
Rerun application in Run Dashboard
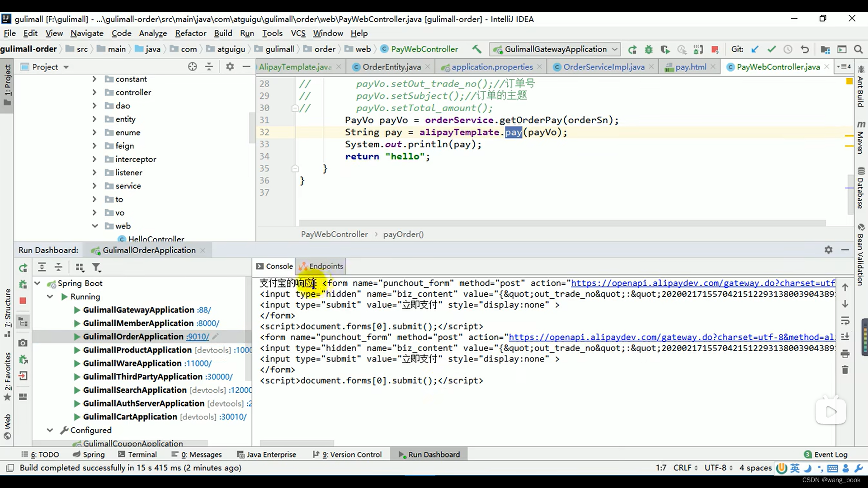point(23,267)
